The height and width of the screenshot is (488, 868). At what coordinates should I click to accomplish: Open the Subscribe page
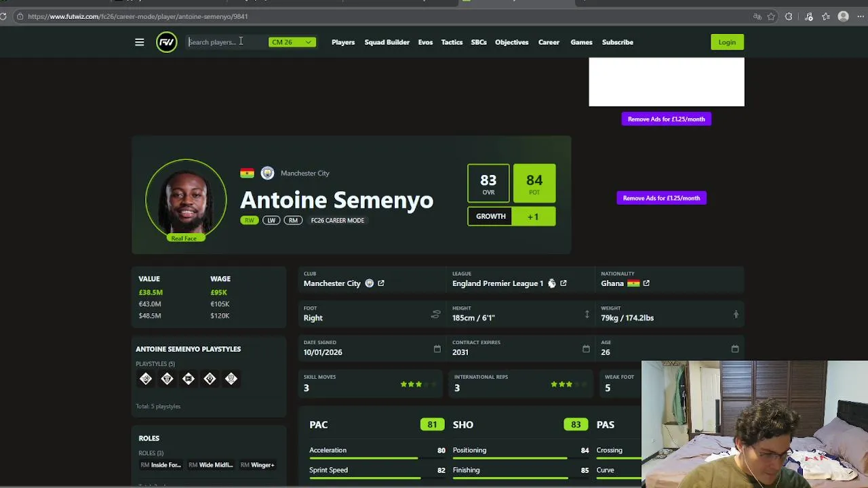point(618,42)
